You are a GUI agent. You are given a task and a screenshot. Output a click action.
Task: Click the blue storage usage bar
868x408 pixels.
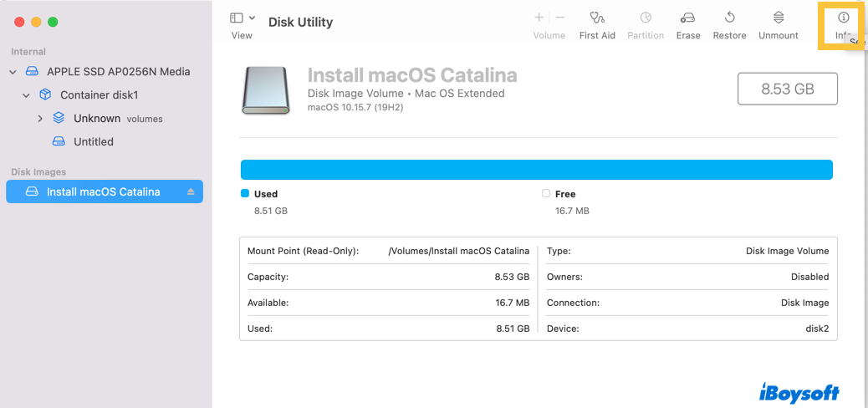click(536, 170)
